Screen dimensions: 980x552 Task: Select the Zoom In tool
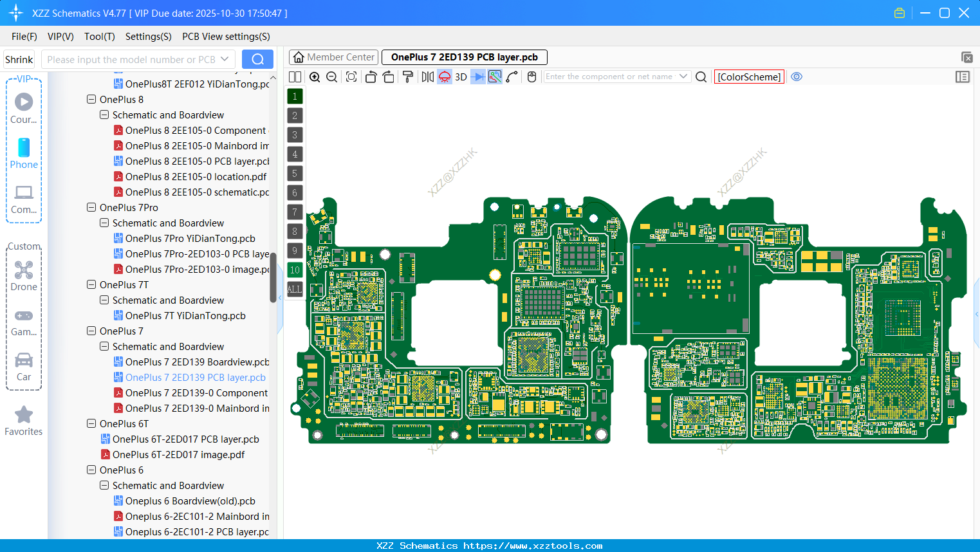click(x=315, y=76)
